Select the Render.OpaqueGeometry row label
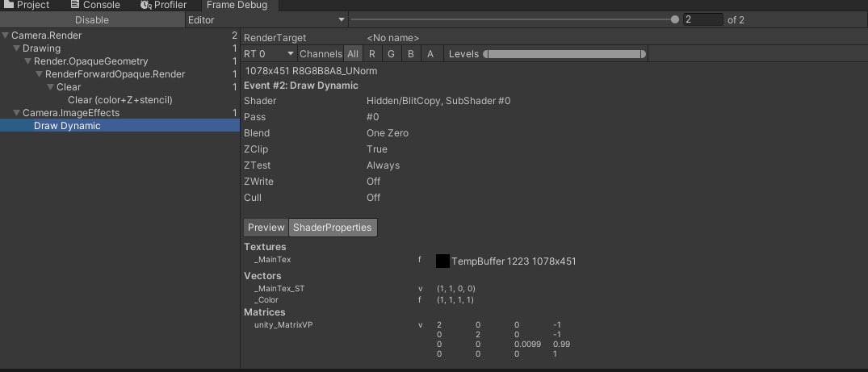Image resolution: width=868 pixels, height=372 pixels. pyautogui.click(x=90, y=61)
